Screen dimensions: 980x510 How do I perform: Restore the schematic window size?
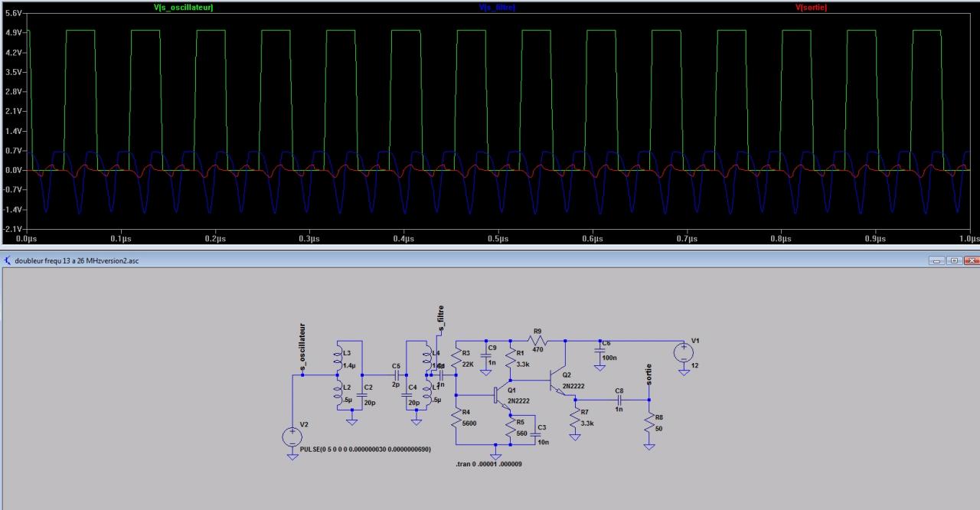(955, 260)
